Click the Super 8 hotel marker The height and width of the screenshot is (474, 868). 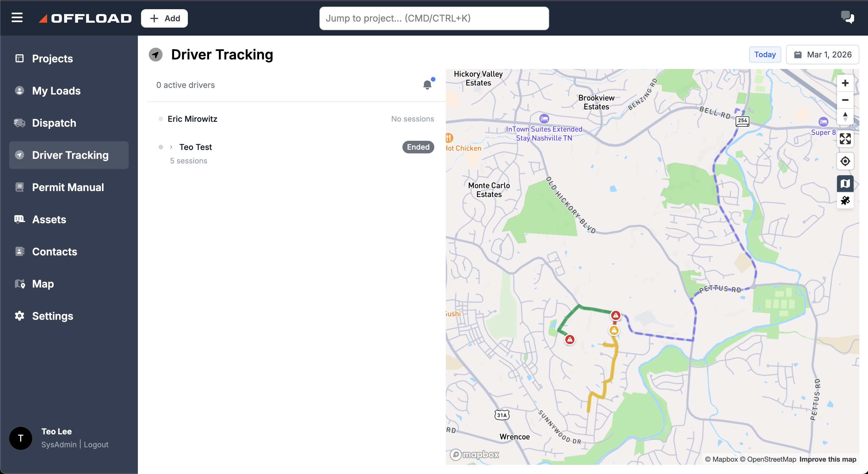(823, 122)
